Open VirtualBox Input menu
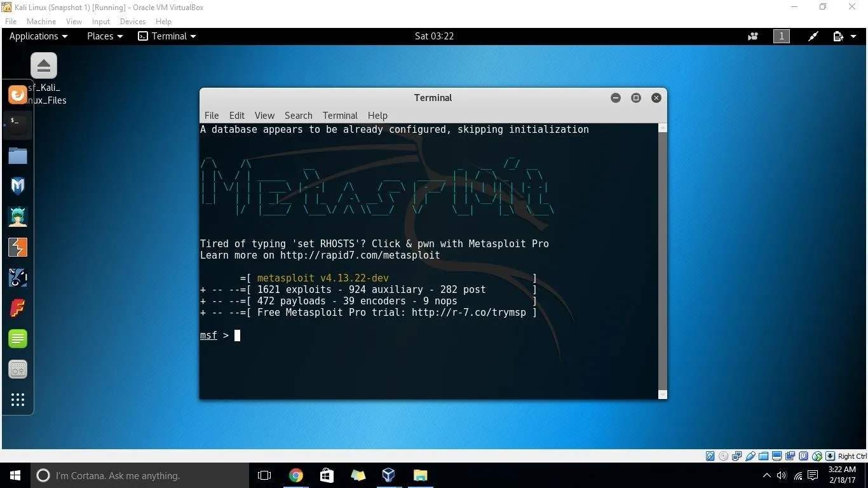 [x=101, y=22]
